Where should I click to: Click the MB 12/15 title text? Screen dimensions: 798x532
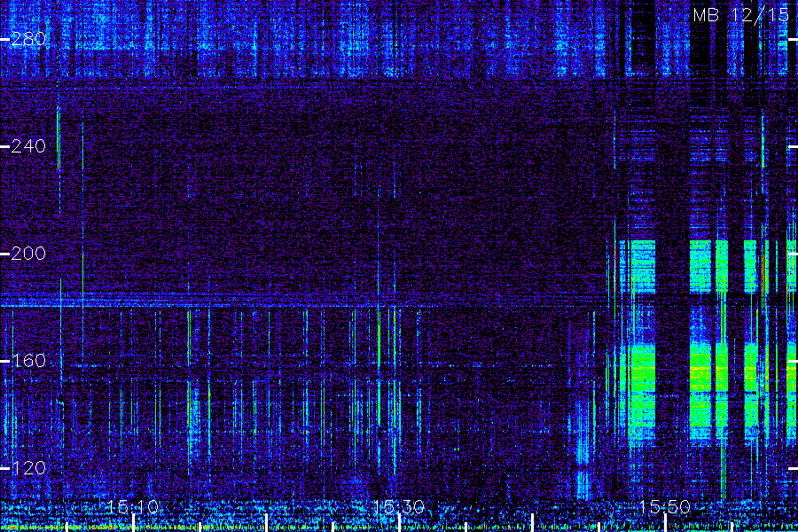741,15
